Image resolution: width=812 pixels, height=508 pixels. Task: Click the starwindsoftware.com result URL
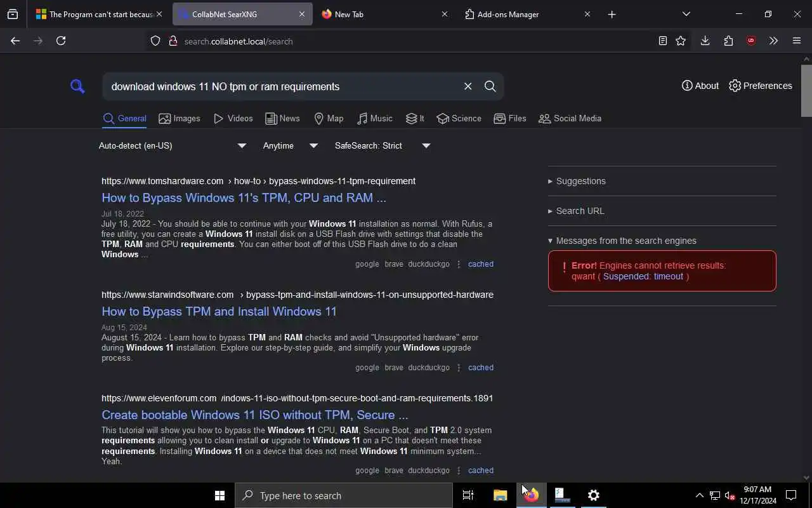pyautogui.click(x=298, y=295)
